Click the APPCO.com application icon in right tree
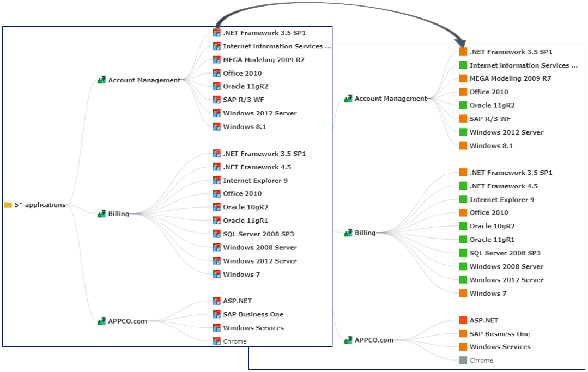 click(348, 340)
